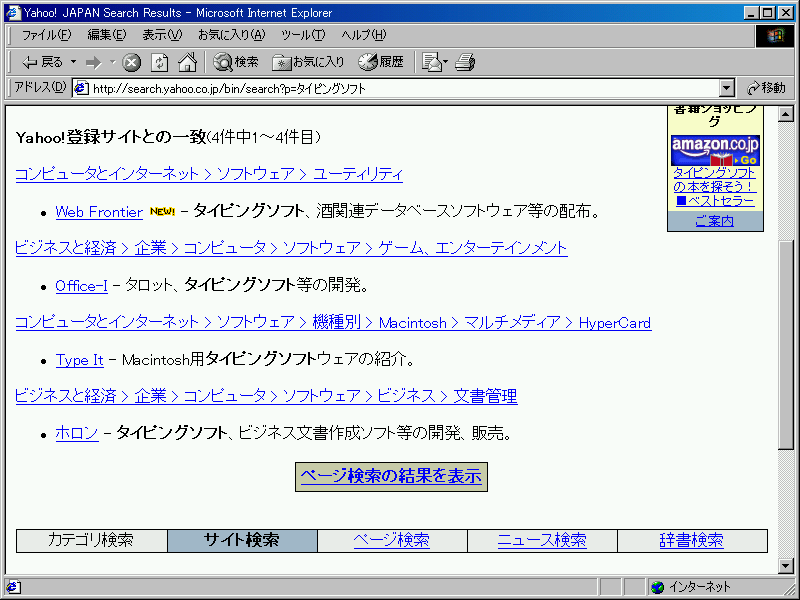Click the Forward arrow toolbar button
Viewport: 800px width, 600px height.
point(94,63)
